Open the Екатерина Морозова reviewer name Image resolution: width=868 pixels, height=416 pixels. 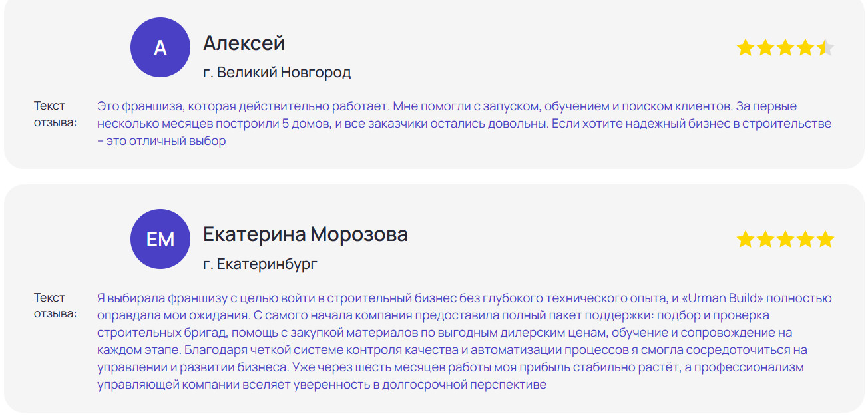(305, 234)
